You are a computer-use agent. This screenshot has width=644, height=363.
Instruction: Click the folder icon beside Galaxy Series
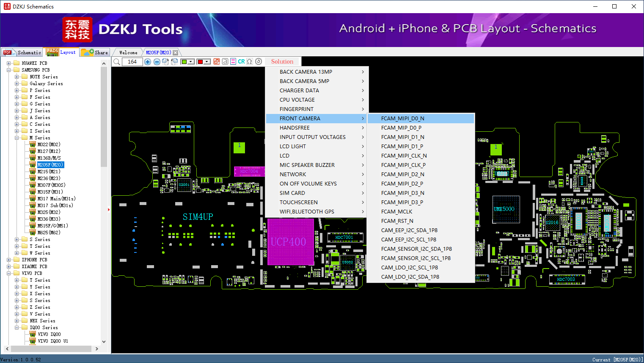pyautogui.click(x=25, y=83)
